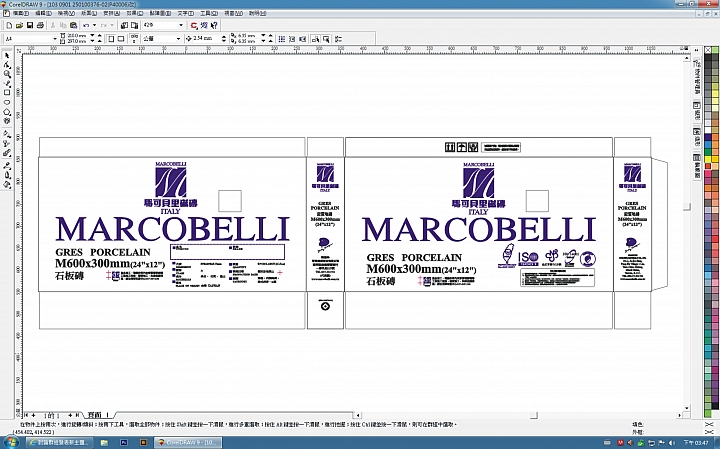Pick the blue swatch in palette
The height and width of the screenshot is (449, 720).
click(708, 145)
